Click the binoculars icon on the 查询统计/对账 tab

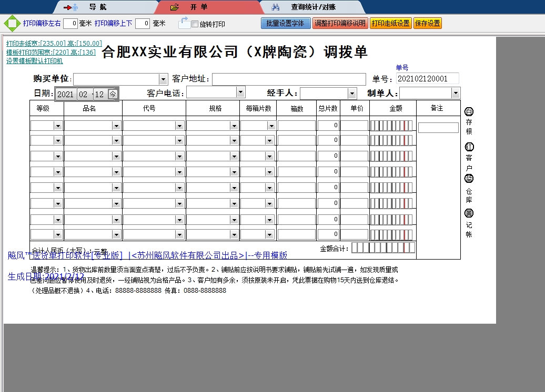pos(276,7)
